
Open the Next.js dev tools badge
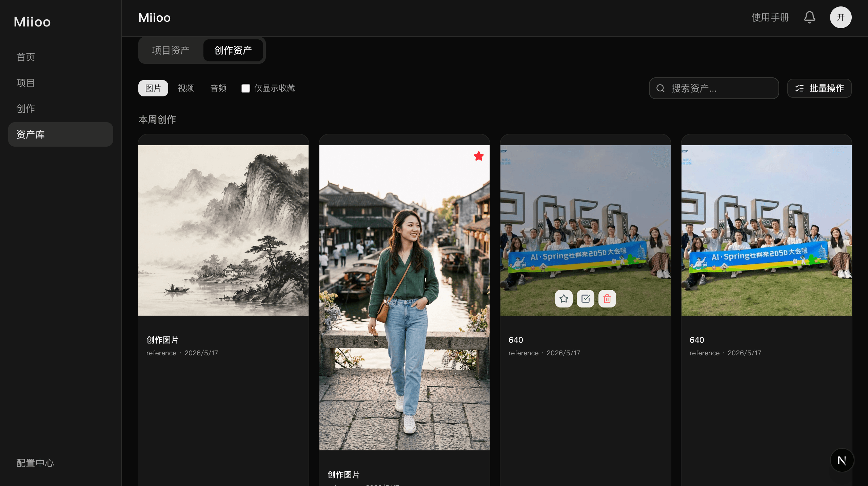click(842, 460)
